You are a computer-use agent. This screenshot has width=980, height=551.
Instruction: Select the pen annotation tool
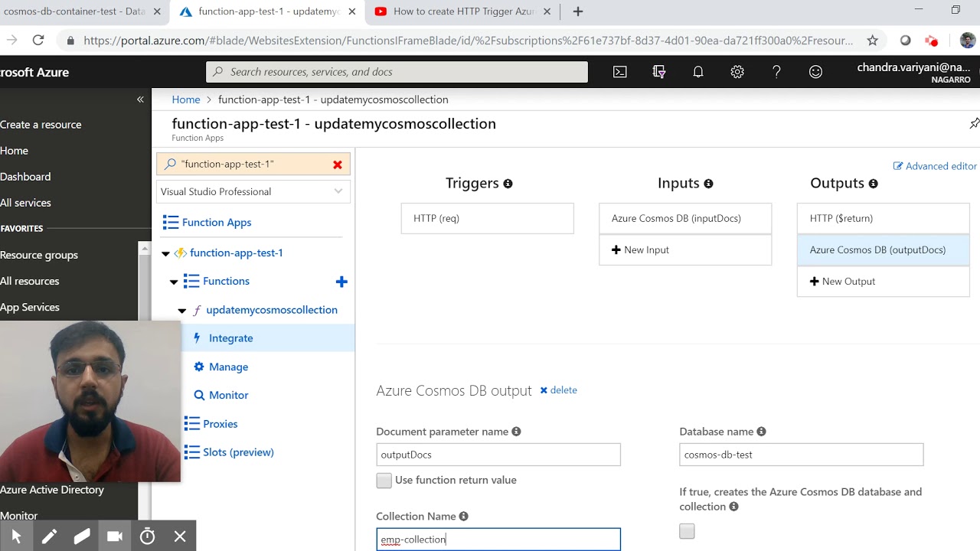click(x=49, y=536)
